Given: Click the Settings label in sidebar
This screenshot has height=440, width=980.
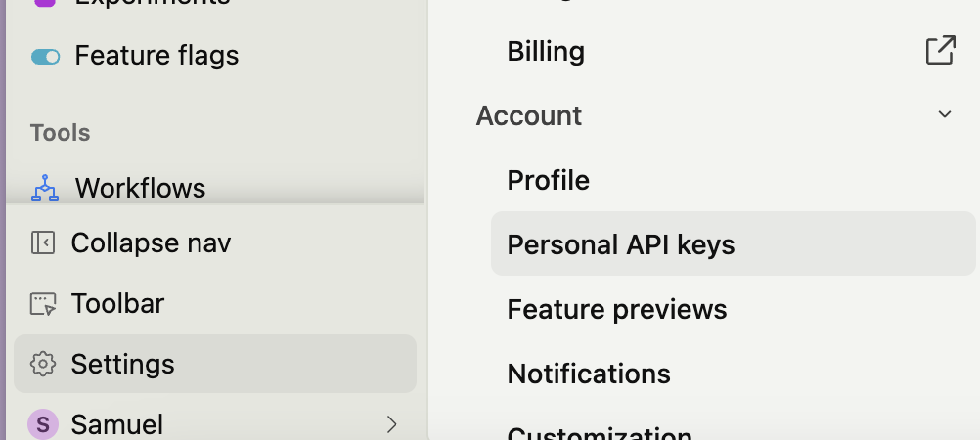Looking at the screenshot, I should point(122,365).
